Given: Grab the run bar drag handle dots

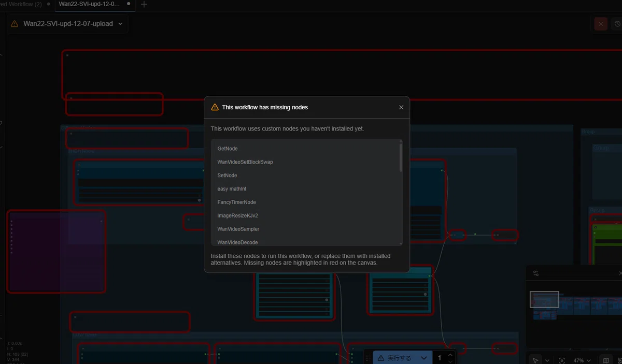Looking at the screenshot, I should click(x=367, y=358).
